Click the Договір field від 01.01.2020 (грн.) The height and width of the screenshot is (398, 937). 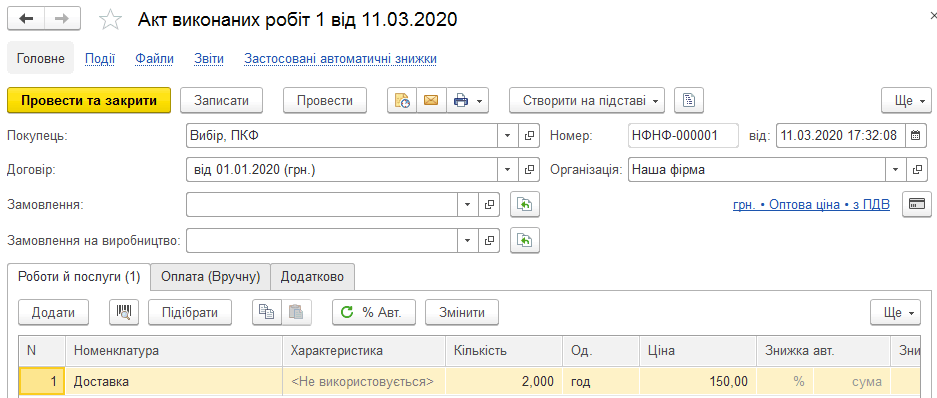point(342,170)
